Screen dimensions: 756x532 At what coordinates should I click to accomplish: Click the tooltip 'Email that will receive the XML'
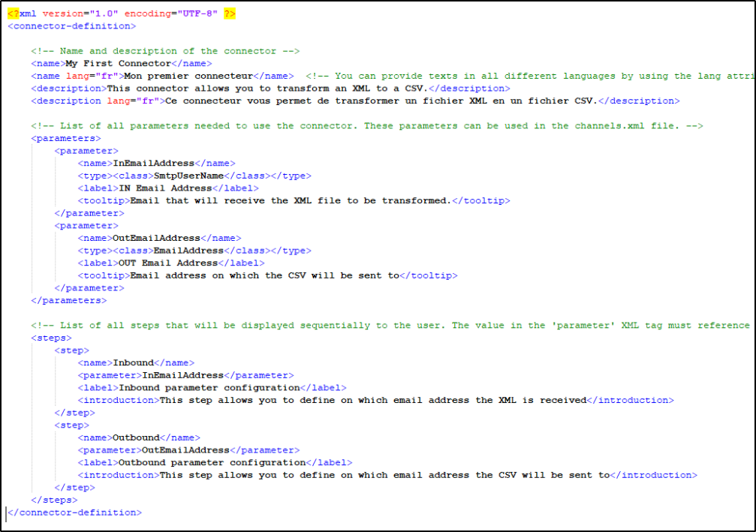(x=289, y=200)
